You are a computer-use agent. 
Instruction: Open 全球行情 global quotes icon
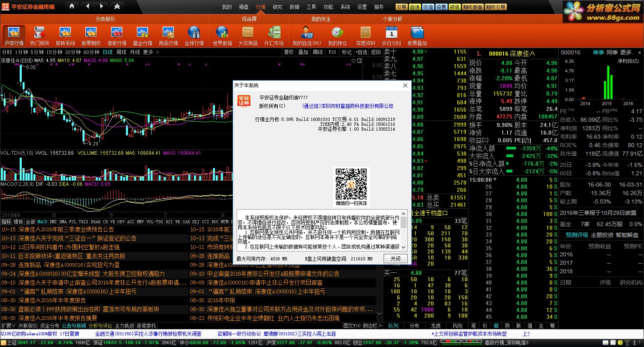tap(194, 36)
